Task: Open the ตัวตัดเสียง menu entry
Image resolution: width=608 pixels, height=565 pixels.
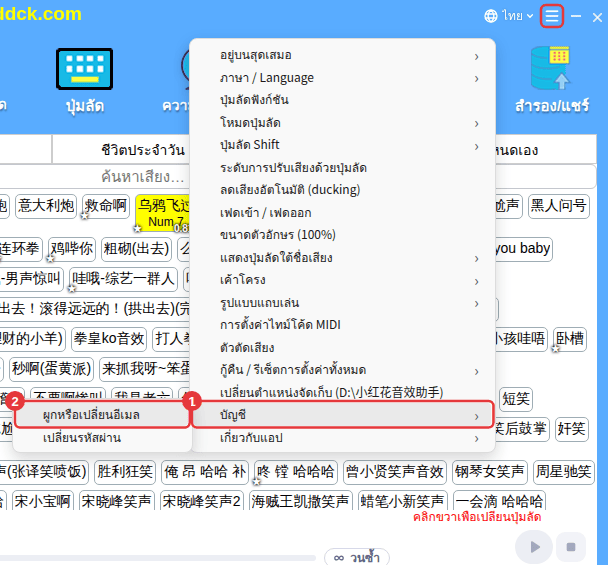Action: coord(342,348)
